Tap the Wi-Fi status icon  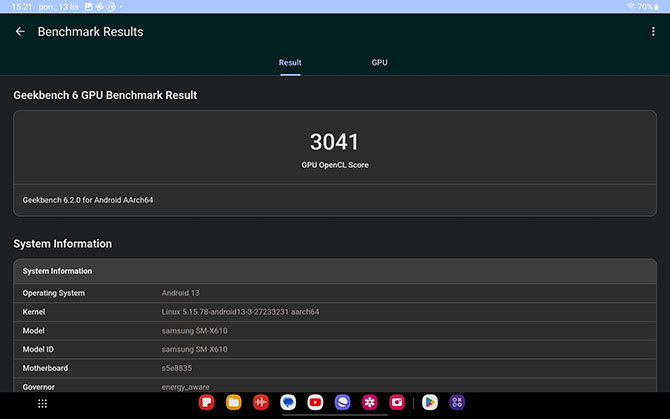630,6
